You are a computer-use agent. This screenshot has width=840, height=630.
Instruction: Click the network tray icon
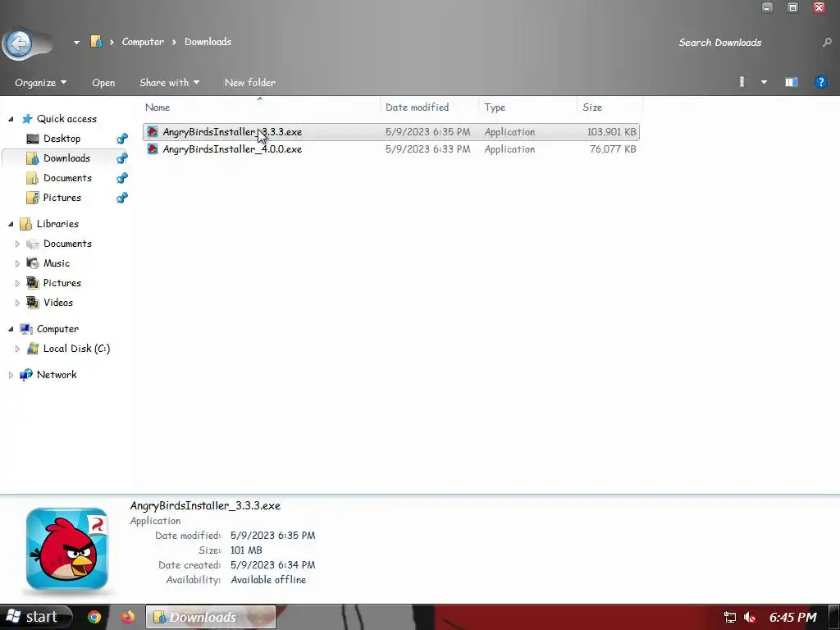pos(729,618)
